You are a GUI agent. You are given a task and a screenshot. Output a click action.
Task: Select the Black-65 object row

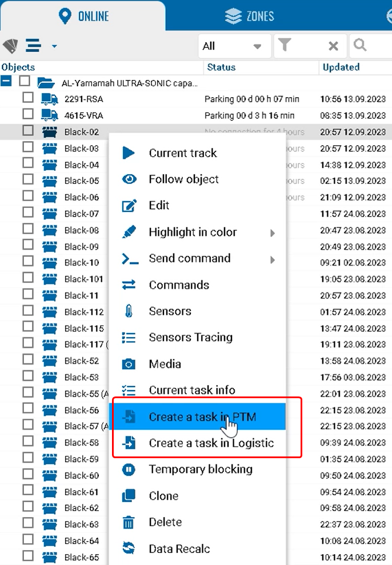pos(82,557)
